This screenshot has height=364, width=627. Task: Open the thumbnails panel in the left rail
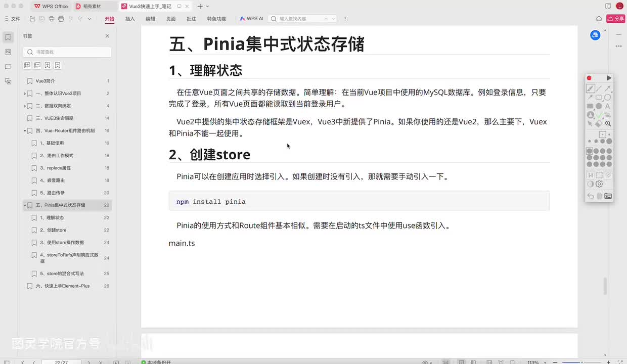pos(8,52)
